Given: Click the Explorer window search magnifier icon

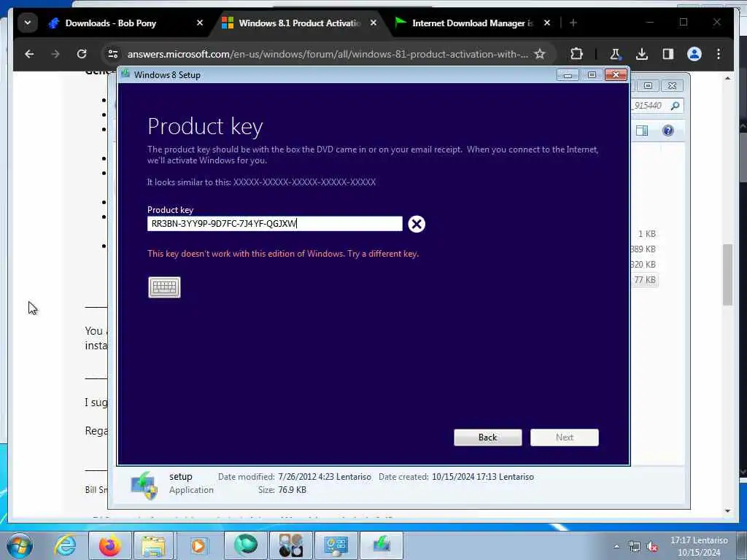Looking at the screenshot, I should point(675,106).
